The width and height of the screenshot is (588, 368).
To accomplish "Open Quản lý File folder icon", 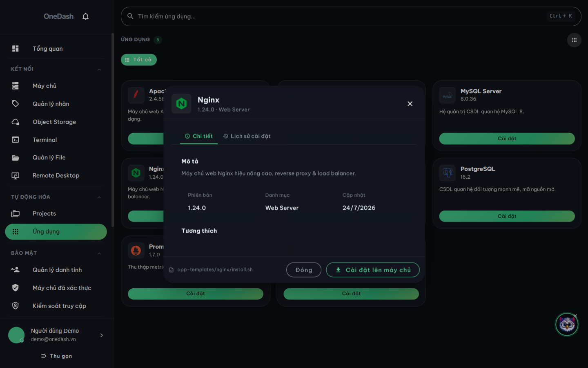I will tap(16, 157).
